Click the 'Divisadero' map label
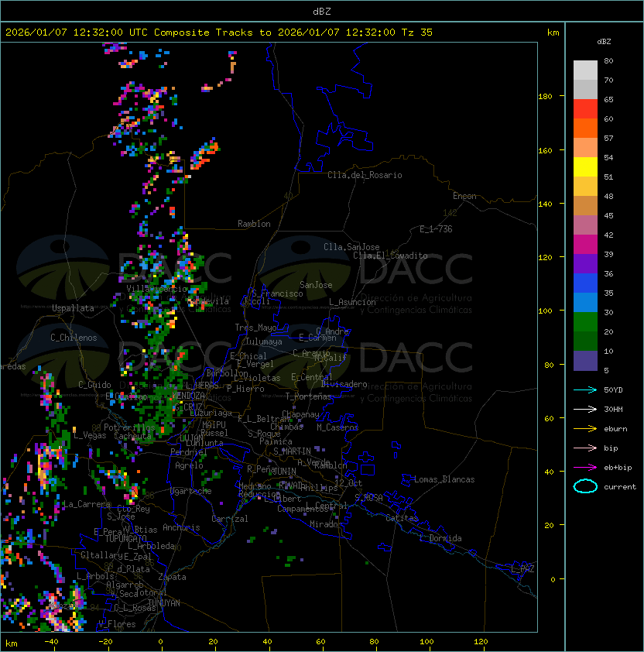The height and width of the screenshot is (652, 644). coord(344,384)
